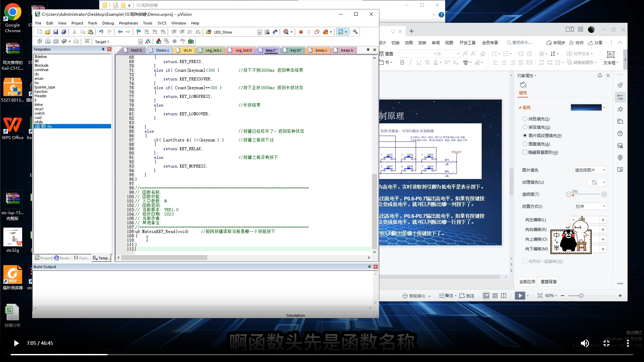The height and width of the screenshot is (362, 644).
Task: Apply Superscript in WPS ribbon
Action: [447, 62]
